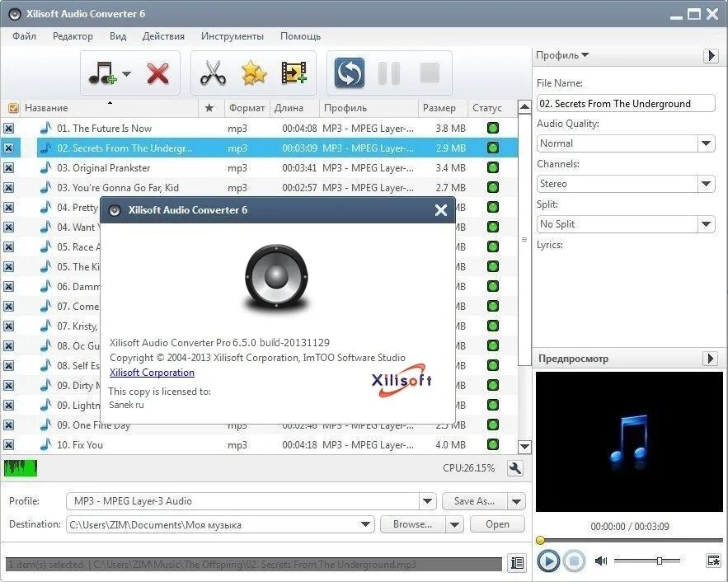Screen dimensions: 728x582
Task: Uncheck 03. Original Prankster
Action: (x=9, y=168)
